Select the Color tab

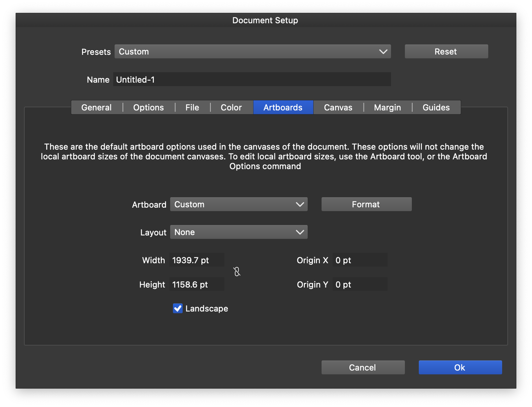coord(231,108)
